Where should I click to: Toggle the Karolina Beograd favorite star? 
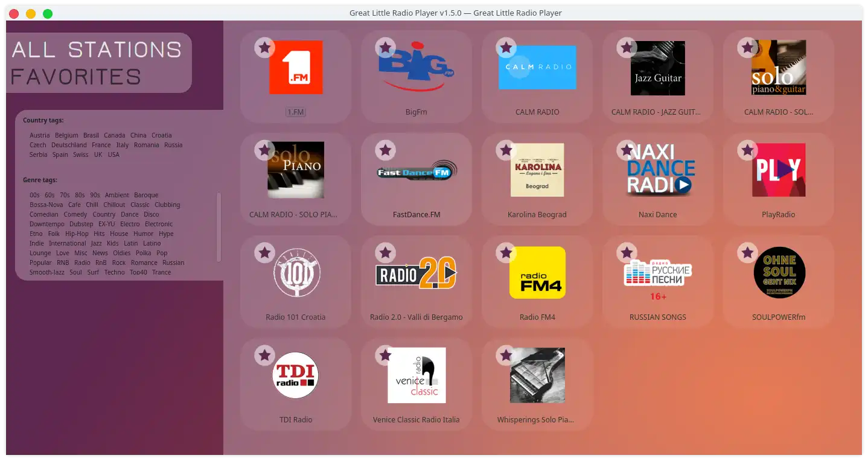click(506, 150)
